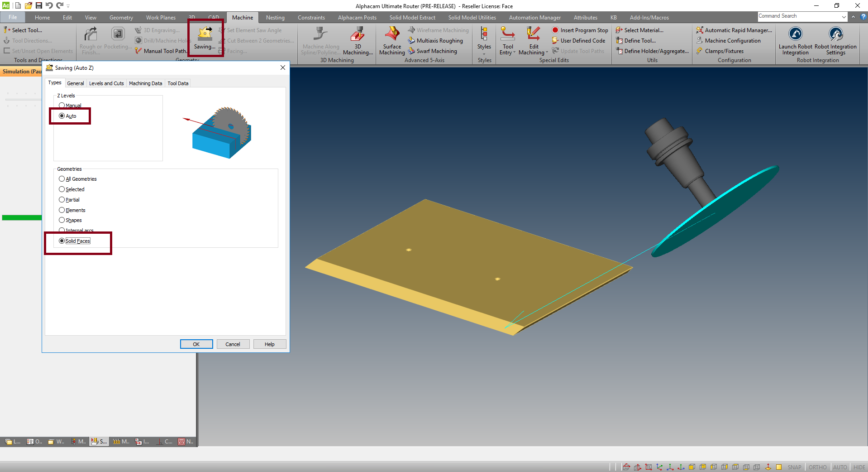Select Swarf Machining
This screenshot has width=868, height=472.
tap(432, 51)
